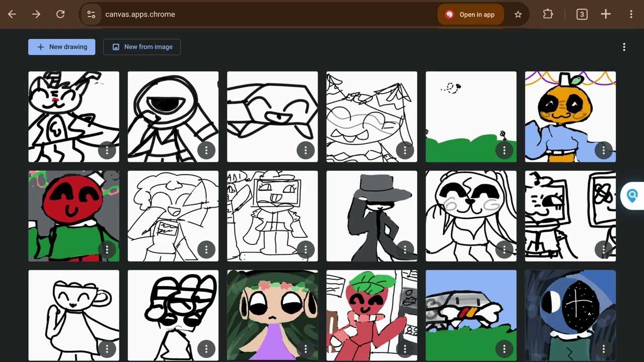
Task: Bookmark this page with the star icon
Action: (518, 14)
